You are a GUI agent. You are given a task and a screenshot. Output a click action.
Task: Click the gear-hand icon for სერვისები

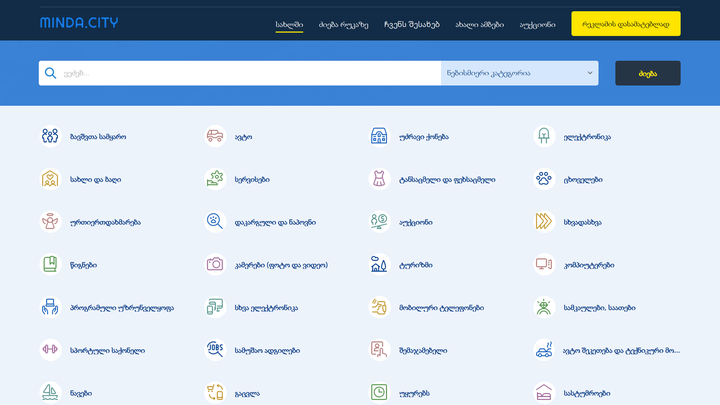tap(215, 179)
